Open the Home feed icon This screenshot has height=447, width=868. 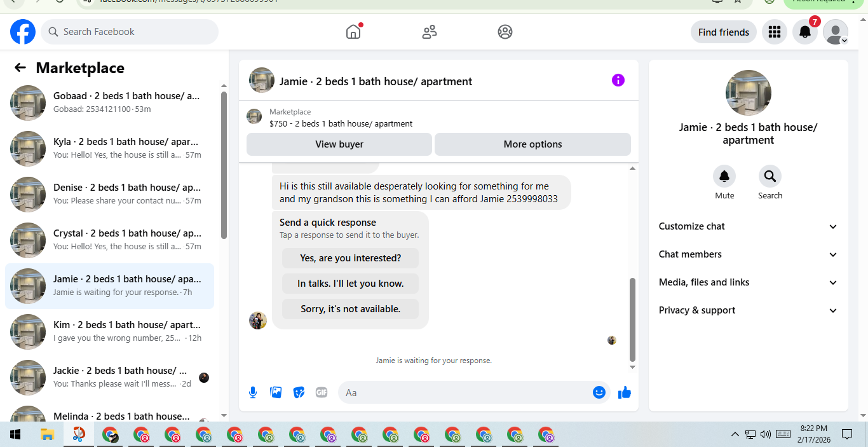(x=353, y=32)
